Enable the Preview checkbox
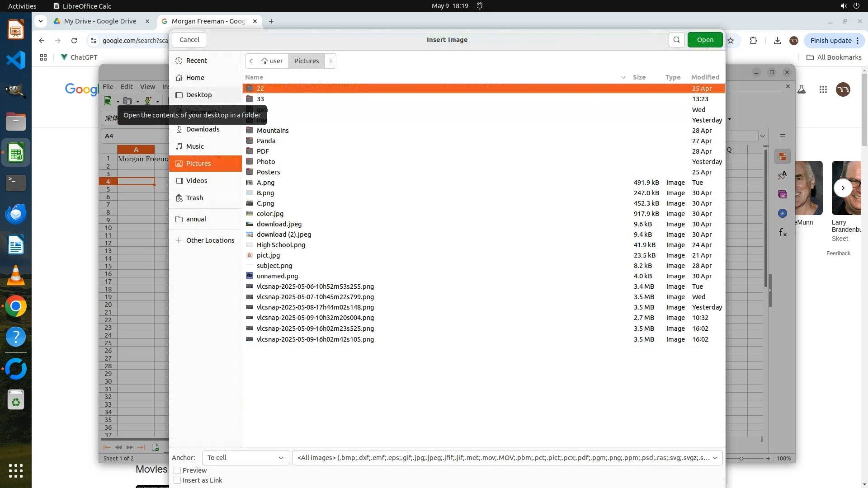Viewport: 868px width, 488px height. [x=177, y=470]
